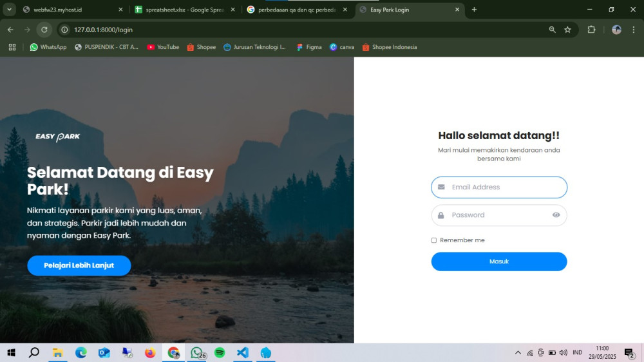Open network status tray icon
644x362 pixels.
tap(530, 352)
